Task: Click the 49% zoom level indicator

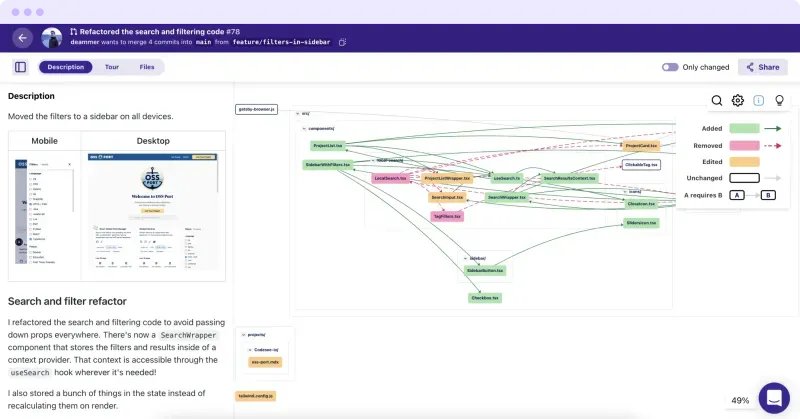Action: coord(740,401)
